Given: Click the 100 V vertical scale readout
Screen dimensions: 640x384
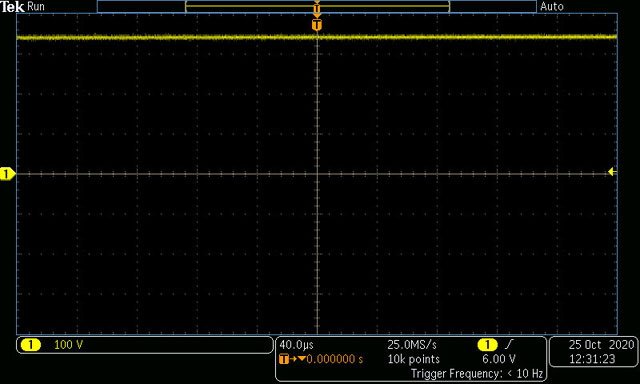Looking at the screenshot, I should tap(68, 345).
